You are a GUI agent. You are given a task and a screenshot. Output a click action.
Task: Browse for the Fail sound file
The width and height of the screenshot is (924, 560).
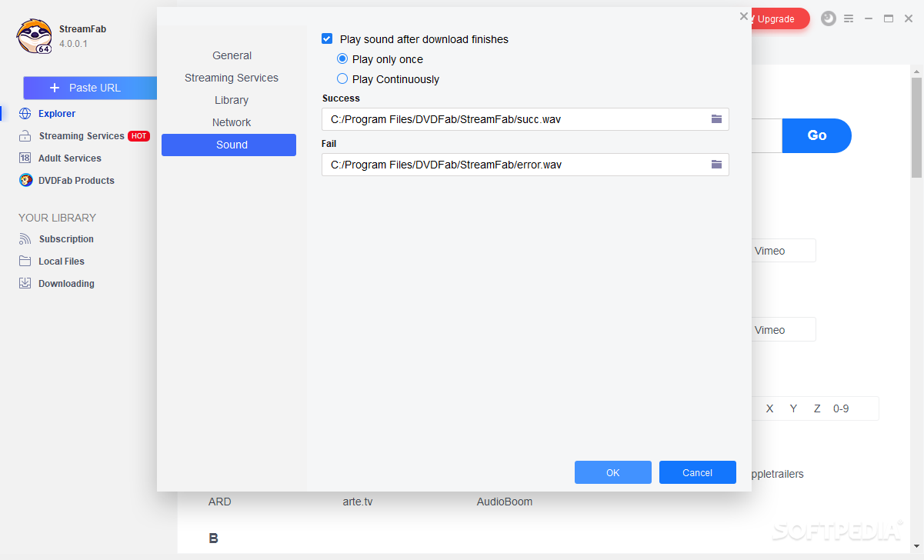[716, 165]
